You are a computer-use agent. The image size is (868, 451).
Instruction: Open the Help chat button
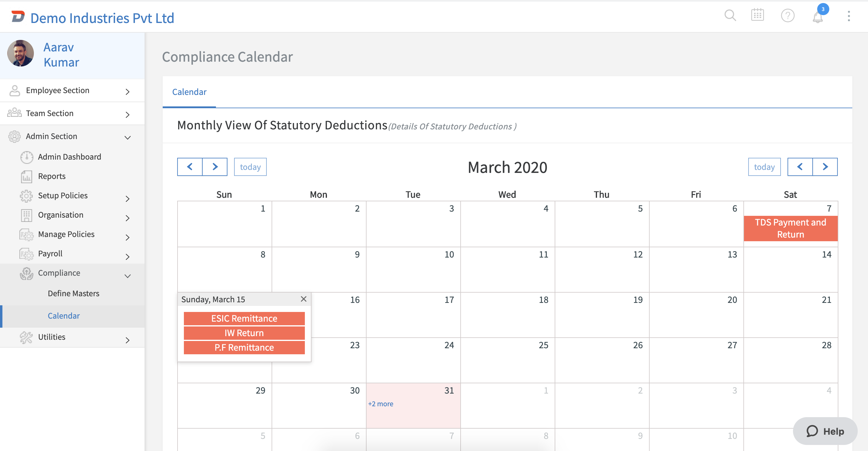[825, 431]
